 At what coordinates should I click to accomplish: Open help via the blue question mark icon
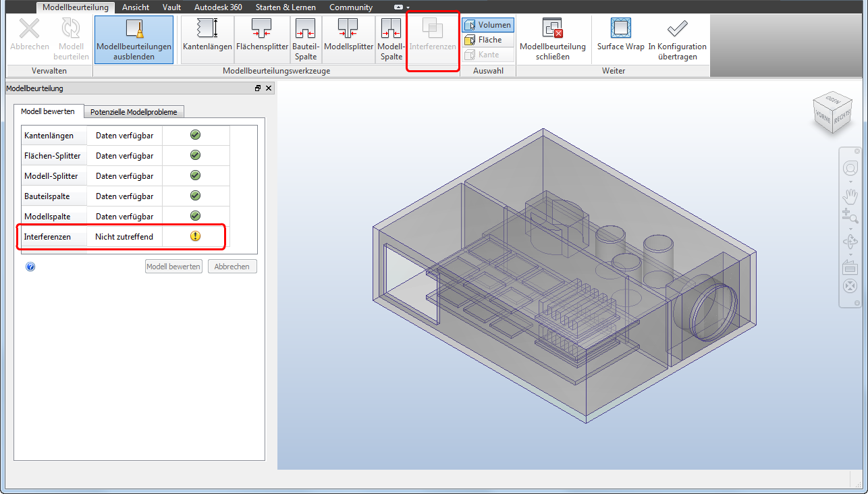point(30,267)
